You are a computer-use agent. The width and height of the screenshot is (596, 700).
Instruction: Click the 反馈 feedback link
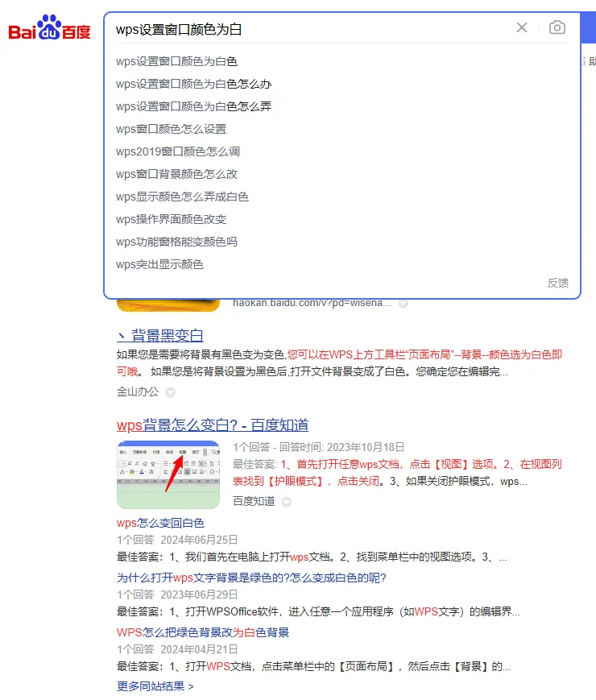tap(558, 283)
